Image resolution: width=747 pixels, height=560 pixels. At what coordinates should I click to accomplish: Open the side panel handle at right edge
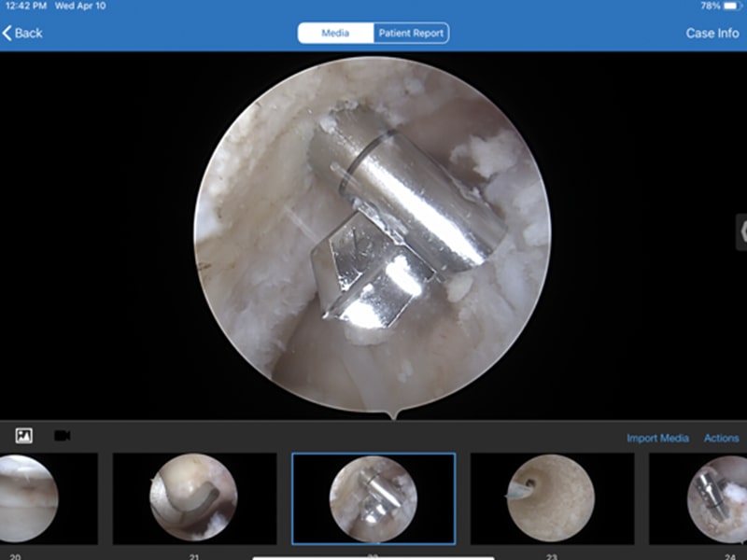pos(741,231)
